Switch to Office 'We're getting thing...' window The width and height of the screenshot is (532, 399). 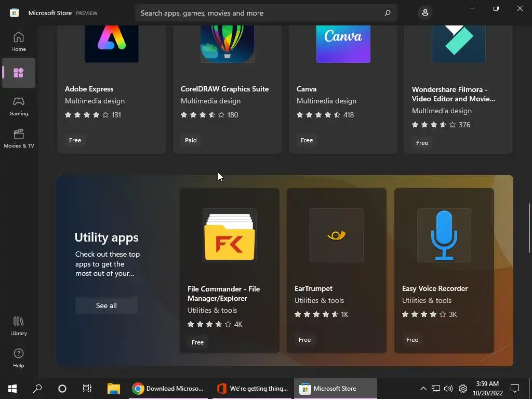[x=252, y=389]
